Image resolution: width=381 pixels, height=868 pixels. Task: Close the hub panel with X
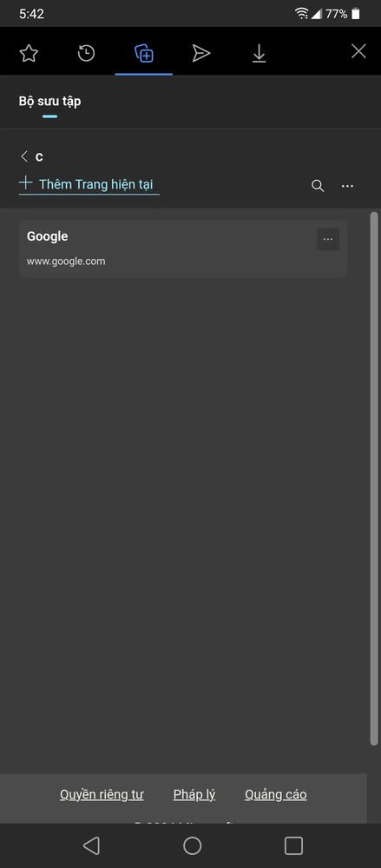point(359,51)
